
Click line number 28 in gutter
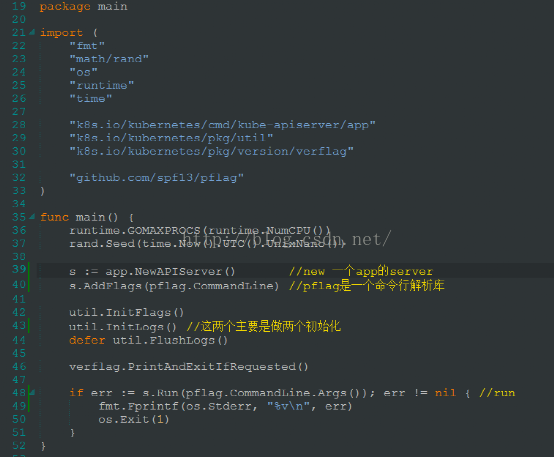(x=19, y=125)
